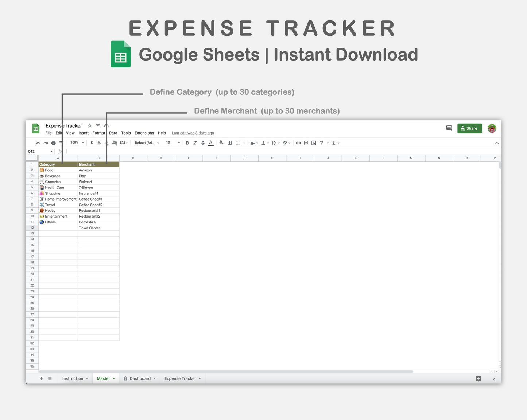Switch to the Dashboard tab
Image resolution: width=527 pixels, height=420 pixels.
click(140, 378)
